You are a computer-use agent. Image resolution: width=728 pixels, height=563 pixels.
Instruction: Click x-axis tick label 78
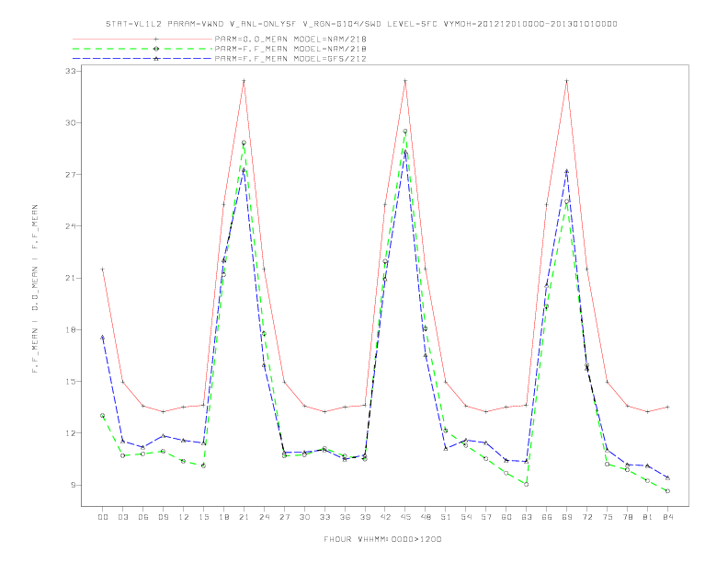tap(627, 517)
